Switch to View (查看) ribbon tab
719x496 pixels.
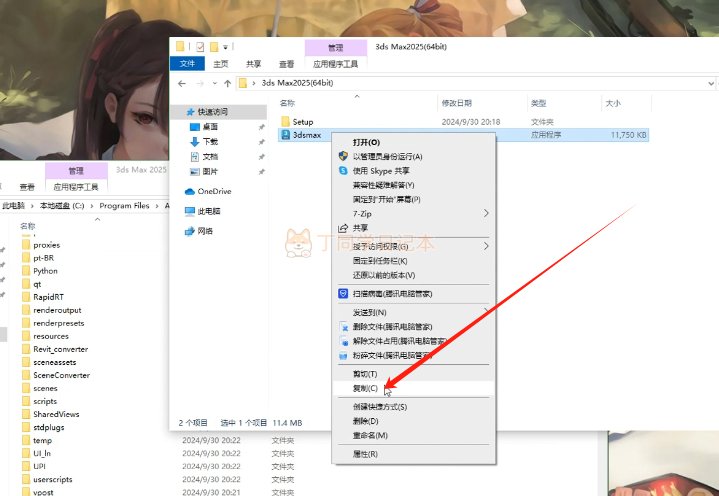tap(286, 64)
